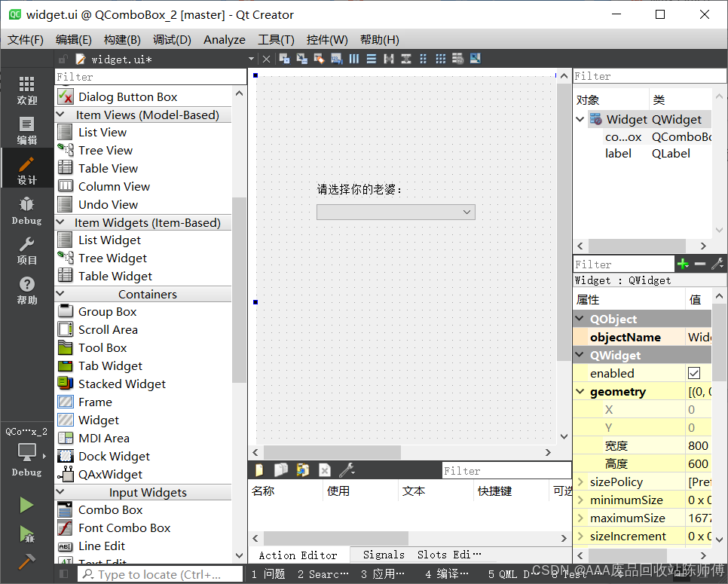728x584 pixels.
Task: Open the combo box on the form
Action: coord(396,213)
